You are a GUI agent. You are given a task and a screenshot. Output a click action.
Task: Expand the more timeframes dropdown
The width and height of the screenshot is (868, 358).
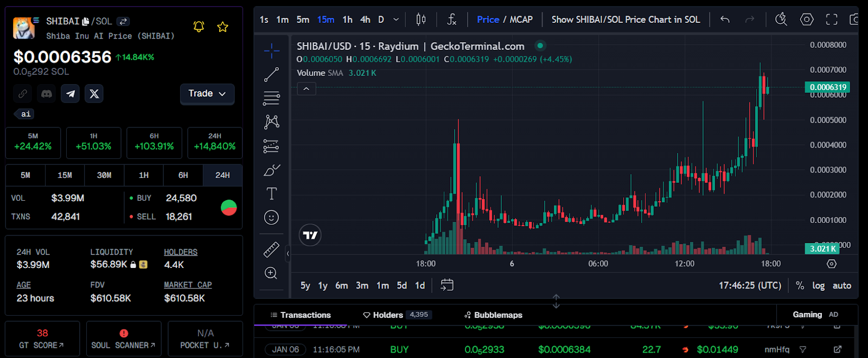point(396,20)
